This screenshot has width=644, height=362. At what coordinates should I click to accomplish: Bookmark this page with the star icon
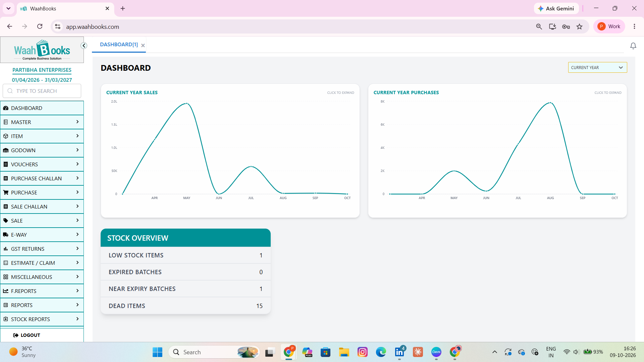pos(579,26)
